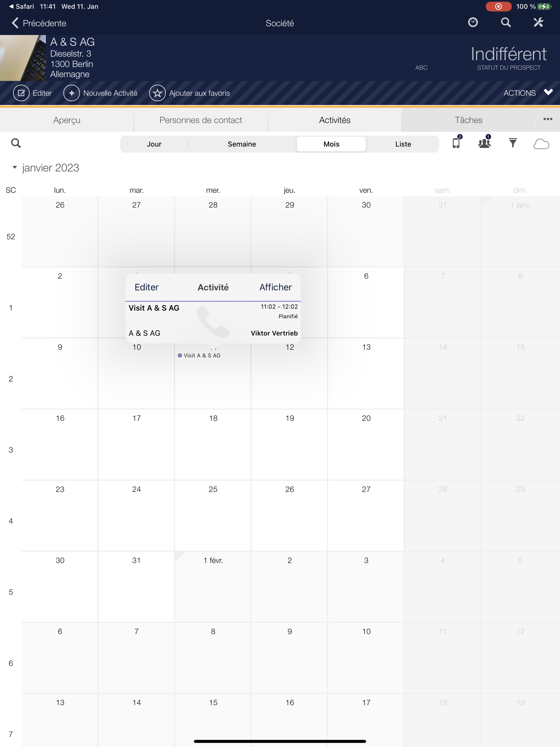Expand the ACTIONS dropdown chevron
This screenshot has height=747, width=560.
(x=548, y=92)
